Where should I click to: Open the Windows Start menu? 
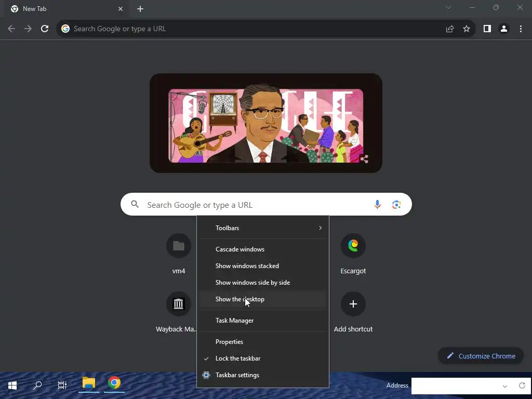12,385
